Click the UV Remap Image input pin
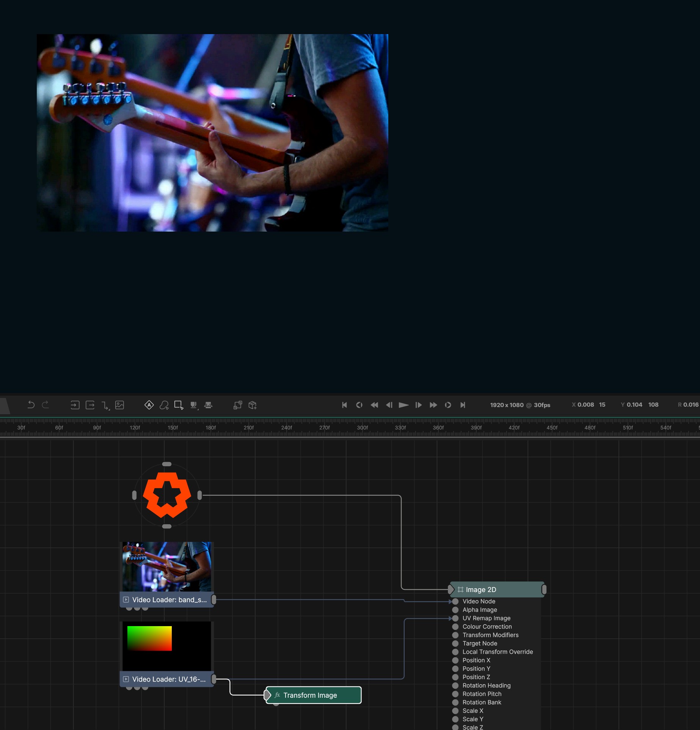The height and width of the screenshot is (730, 700). point(455,618)
